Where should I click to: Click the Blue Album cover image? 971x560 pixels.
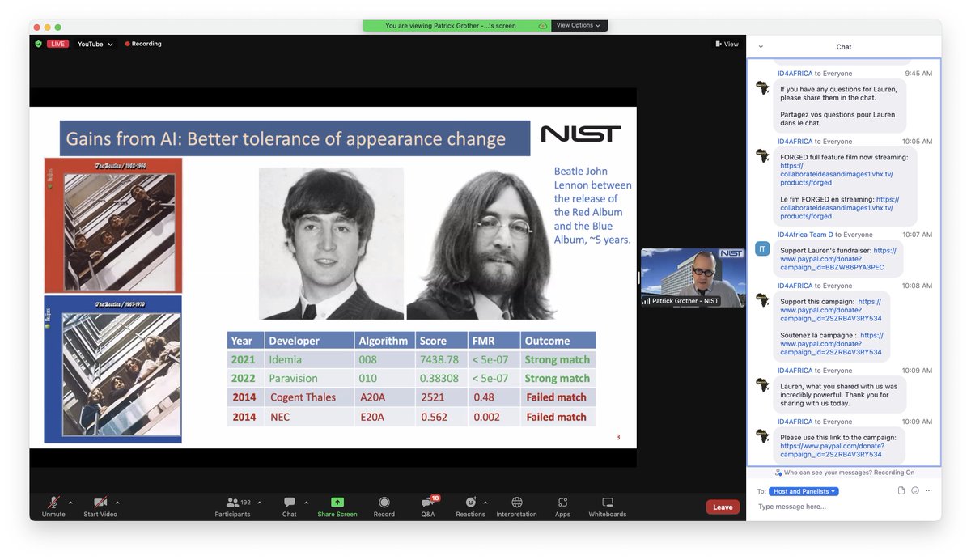tap(113, 369)
